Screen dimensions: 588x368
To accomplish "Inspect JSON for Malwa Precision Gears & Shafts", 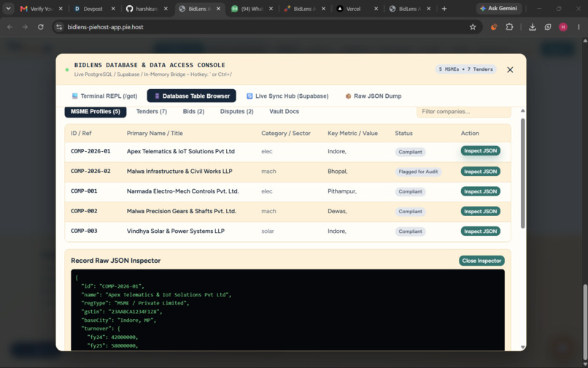I will click(x=480, y=212).
